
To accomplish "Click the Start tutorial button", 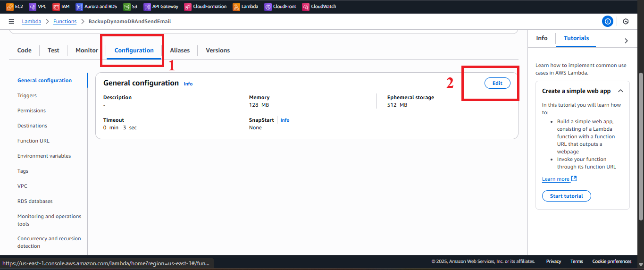I will (567, 196).
